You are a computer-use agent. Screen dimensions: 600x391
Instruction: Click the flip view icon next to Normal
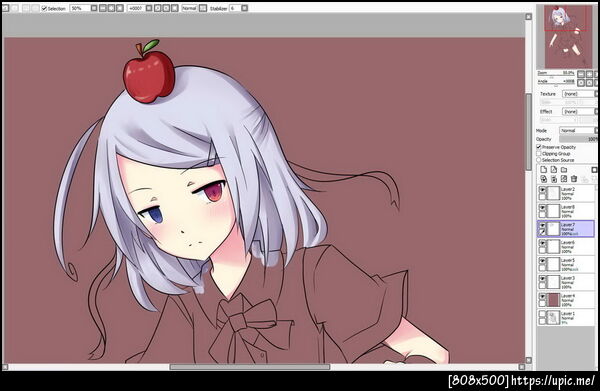(x=203, y=8)
